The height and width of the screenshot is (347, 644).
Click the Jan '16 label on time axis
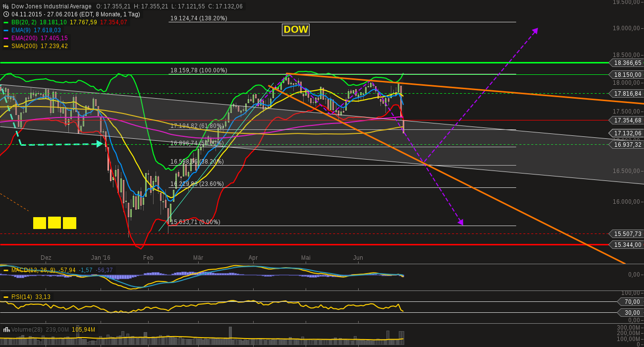(101, 258)
